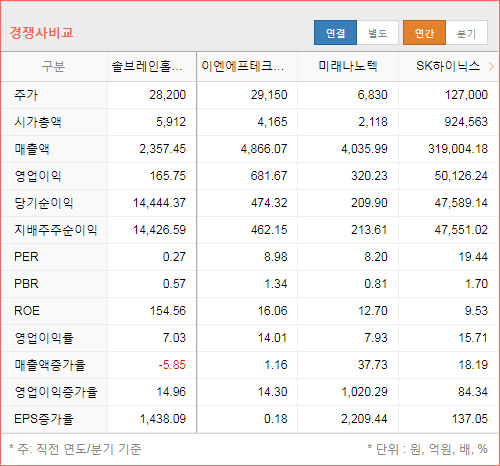Click PER value 19.44
The height and width of the screenshot is (466, 500).
[473, 257]
